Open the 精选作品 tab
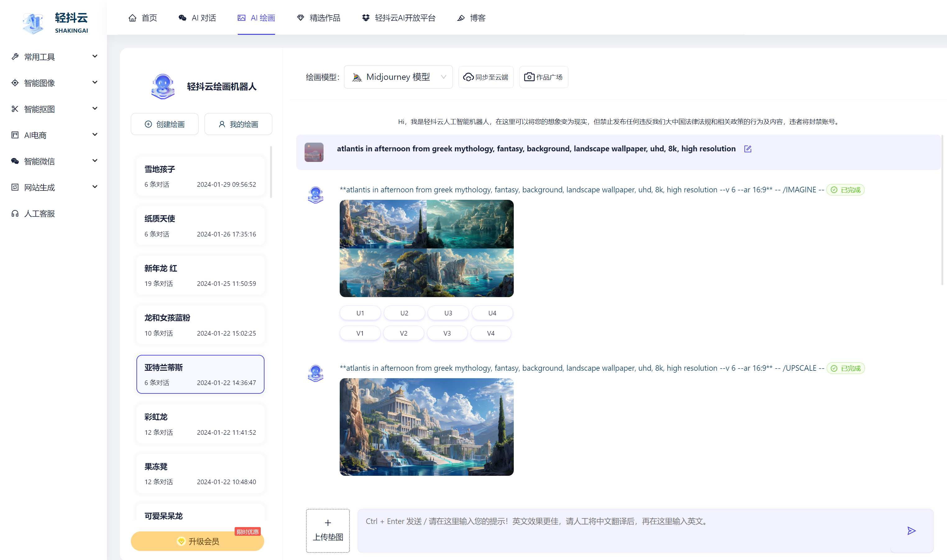Image resolution: width=947 pixels, height=560 pixels. click(319, 18)
